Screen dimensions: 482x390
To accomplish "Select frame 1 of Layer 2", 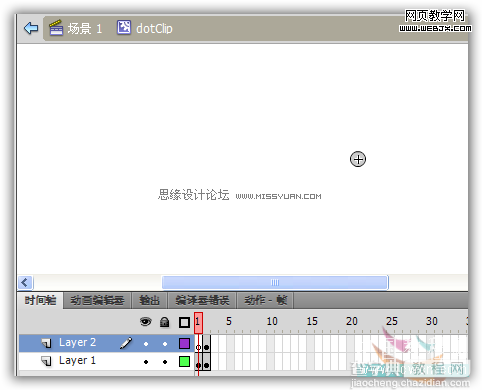I will pyautogui.click(x=198, y=343).
